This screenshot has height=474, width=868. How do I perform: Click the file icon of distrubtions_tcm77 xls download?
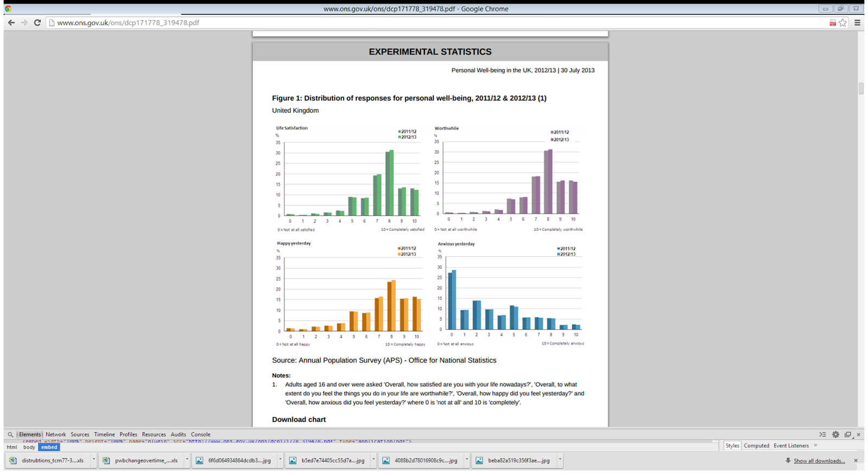point(13,460)
